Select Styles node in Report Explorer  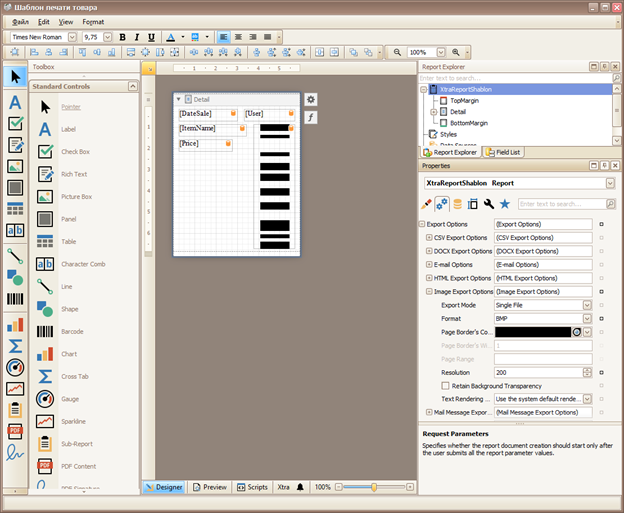click(x=448, y=134)
